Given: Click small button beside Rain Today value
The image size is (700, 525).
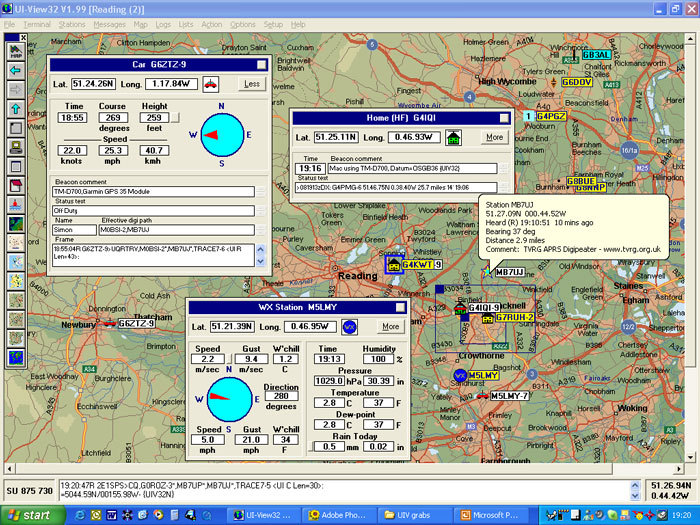Looking at the screenshot, I should (310, 446).
